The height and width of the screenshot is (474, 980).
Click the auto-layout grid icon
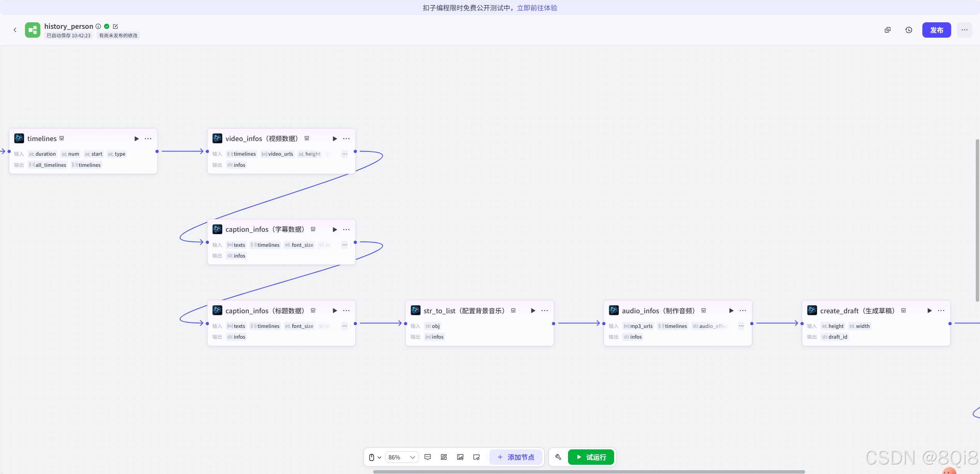click(444, 457)
